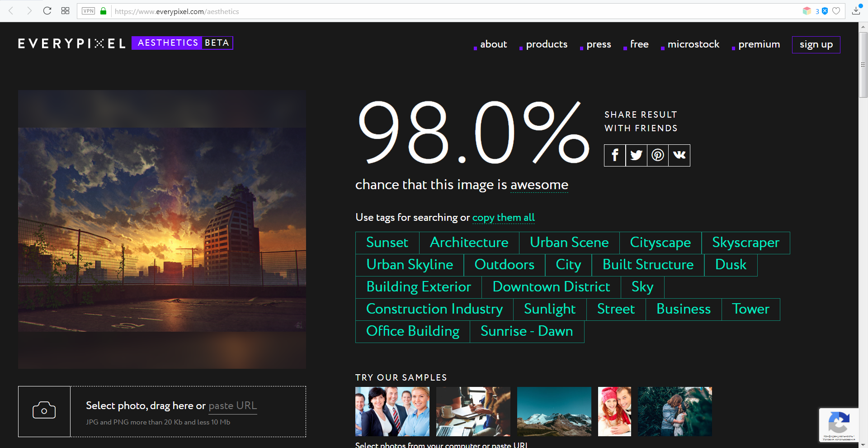Open the browser speed dial grid
The width and height of the screenshot is (868, 448).
(65, 11)
